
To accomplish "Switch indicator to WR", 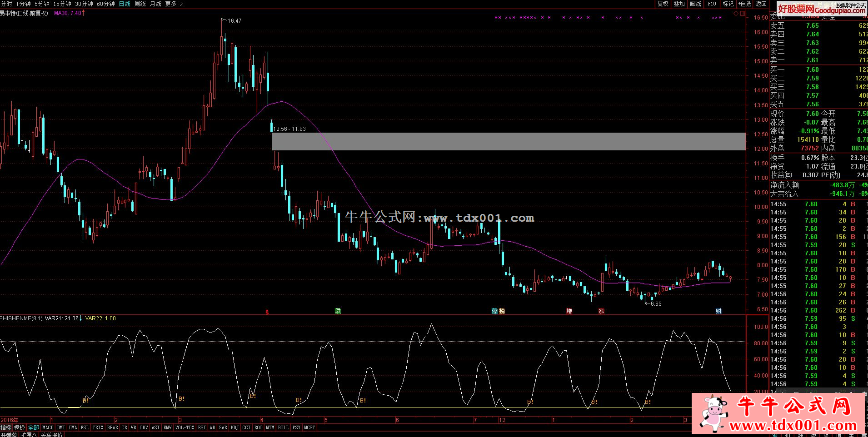I will pyautogui.click(x=213, y=427).
